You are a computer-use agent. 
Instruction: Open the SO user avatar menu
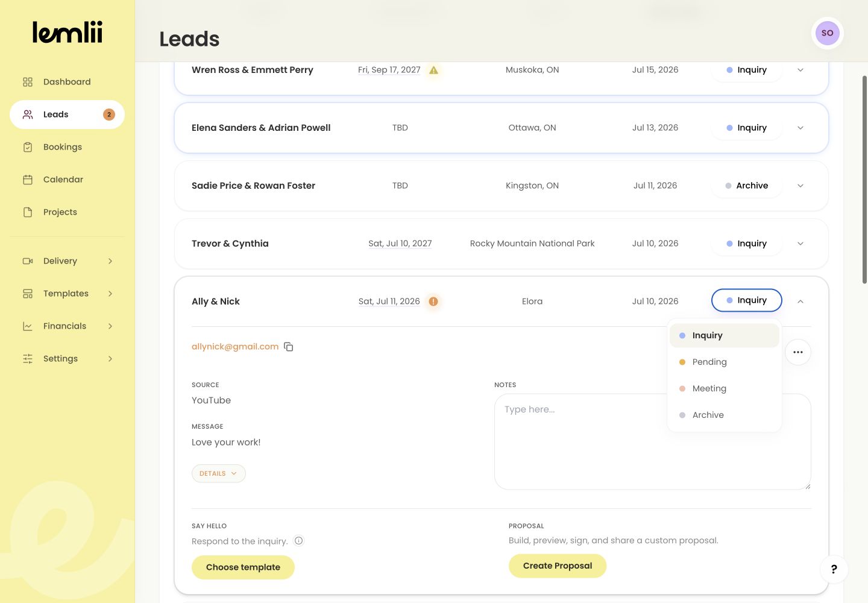827,33
